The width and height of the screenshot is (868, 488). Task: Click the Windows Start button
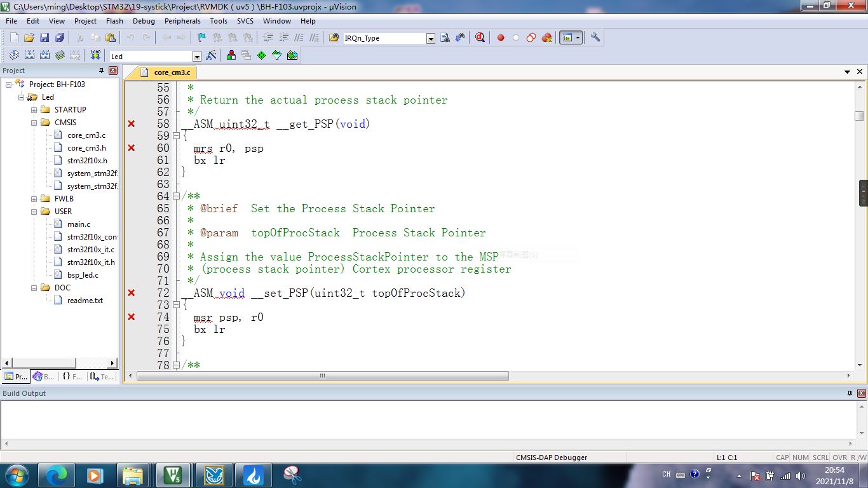(x=17, y=475)
